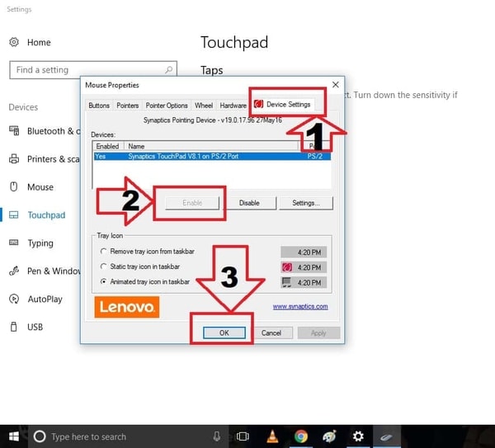The height and width of the screenshot is (448, 495).
Task: Click the Touchpad icon in Settings sidebar
Action: click(13, 215)
